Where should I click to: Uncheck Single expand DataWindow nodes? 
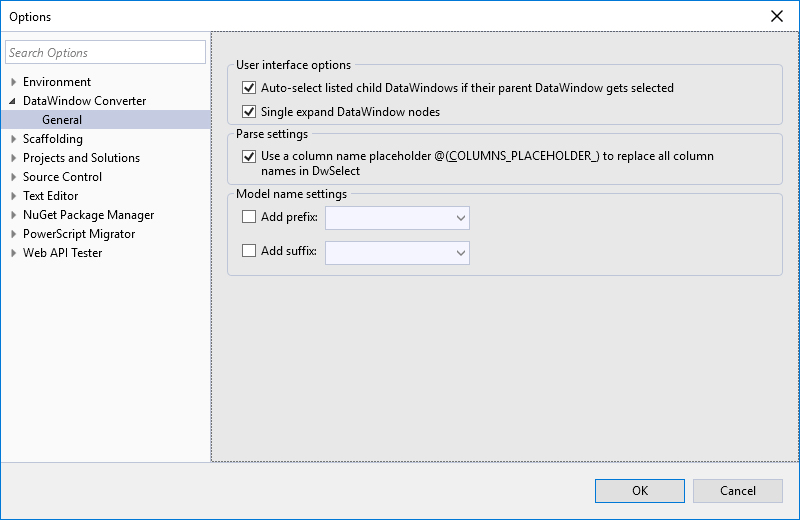pyautogui.click(x=249, y=112)
